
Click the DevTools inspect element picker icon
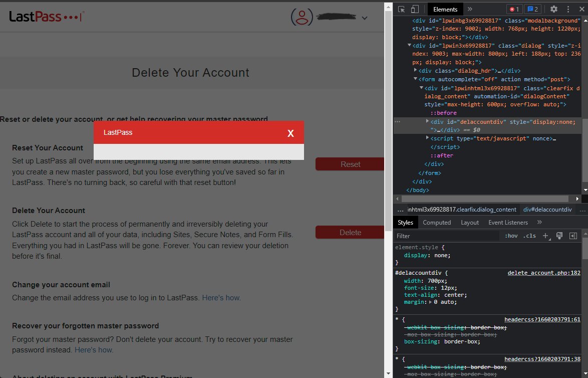pyautogui.click(x=401, y=10)
